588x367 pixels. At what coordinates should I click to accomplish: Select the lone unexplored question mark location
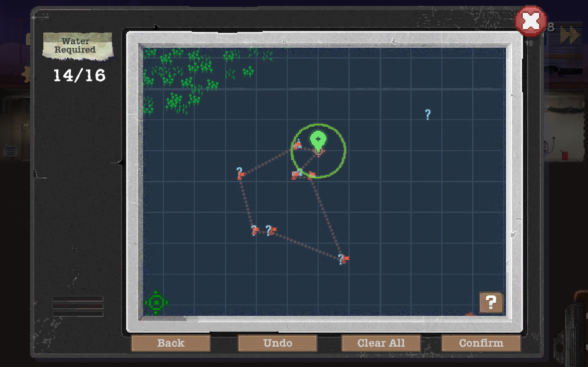[428, 114]
